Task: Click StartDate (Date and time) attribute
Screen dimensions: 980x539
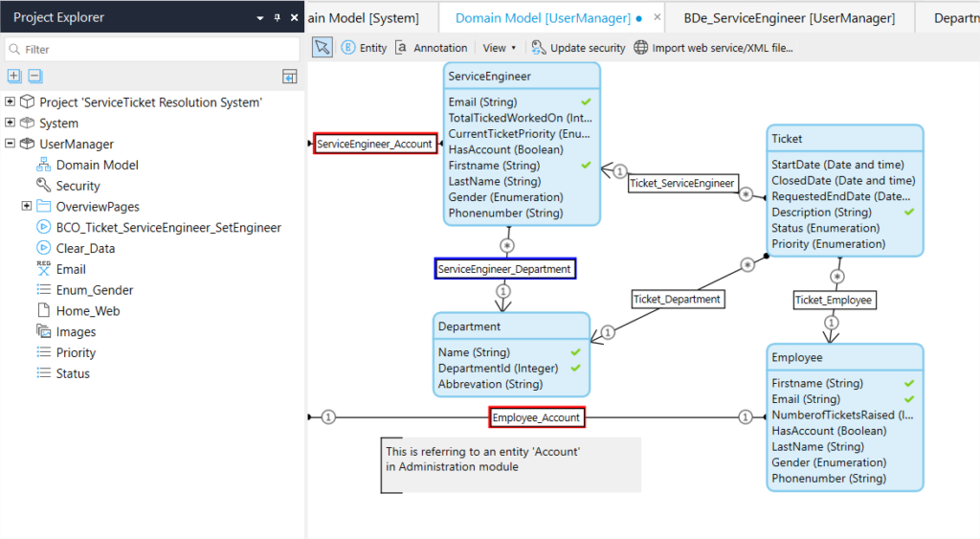Action: pos(837,165)
